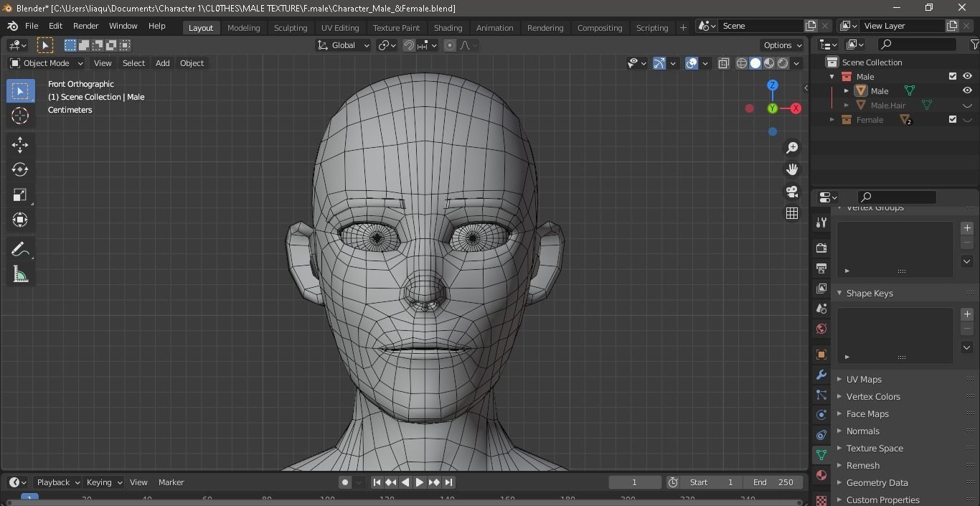Toggle viewport overlays button
The width and height of the screenshot is (980, 506).
692,63
